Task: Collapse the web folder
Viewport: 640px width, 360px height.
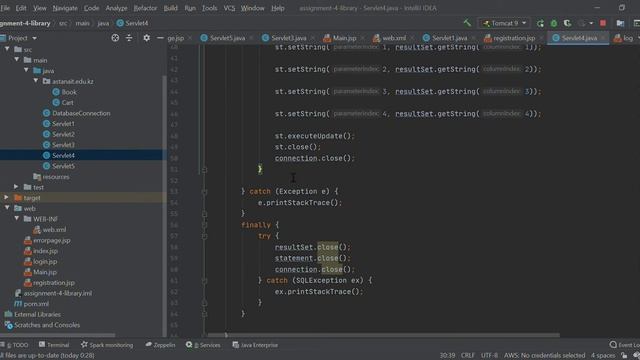Action: coord(7,208)
